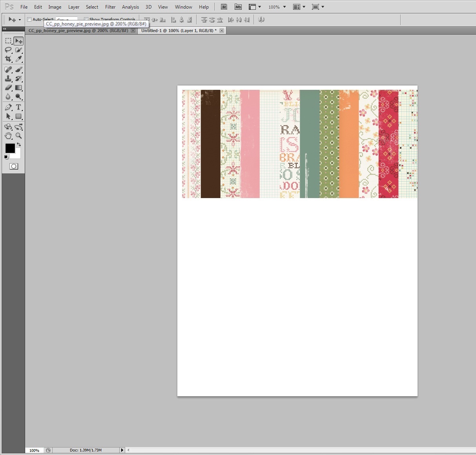Enable the Auto-Select checkbox
476x455 pixels.
pyautogui.click(x=29, y=19)
